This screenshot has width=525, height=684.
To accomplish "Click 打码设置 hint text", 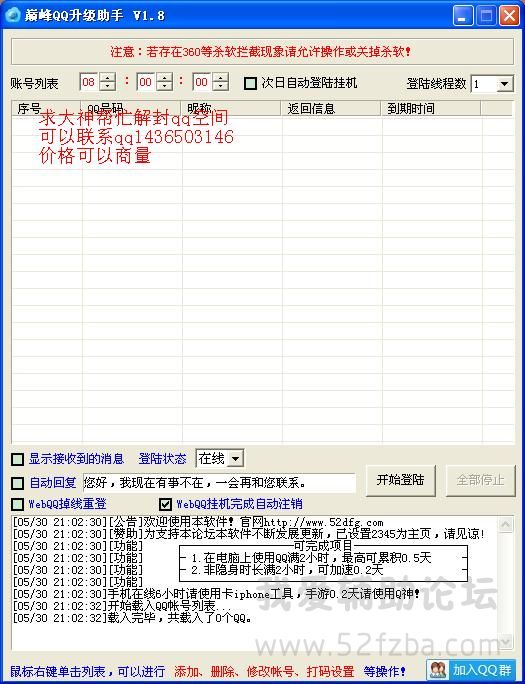I will [x=330, y=671].
